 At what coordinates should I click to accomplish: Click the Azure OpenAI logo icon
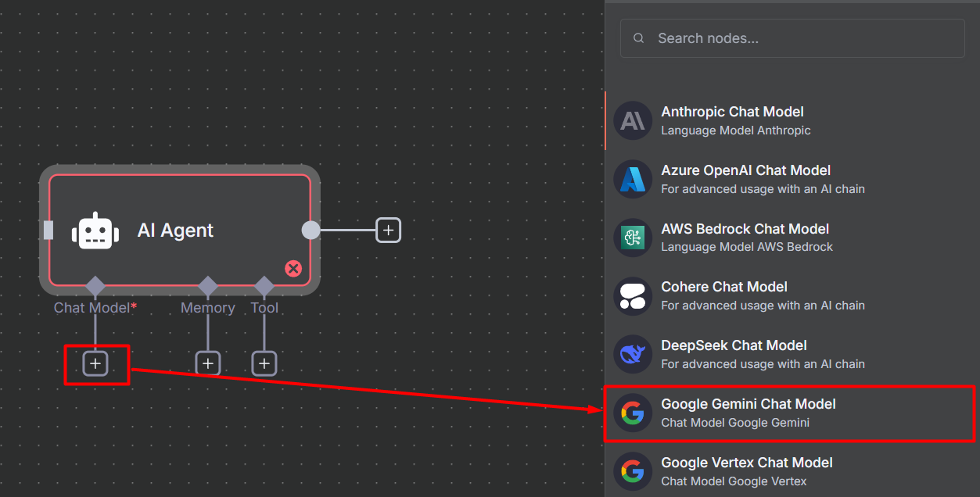coord(633,179)
